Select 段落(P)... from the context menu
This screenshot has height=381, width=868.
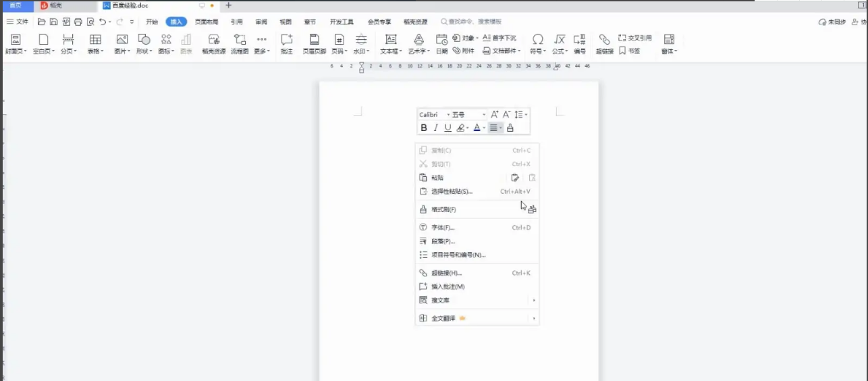click(x=443, y=241)
